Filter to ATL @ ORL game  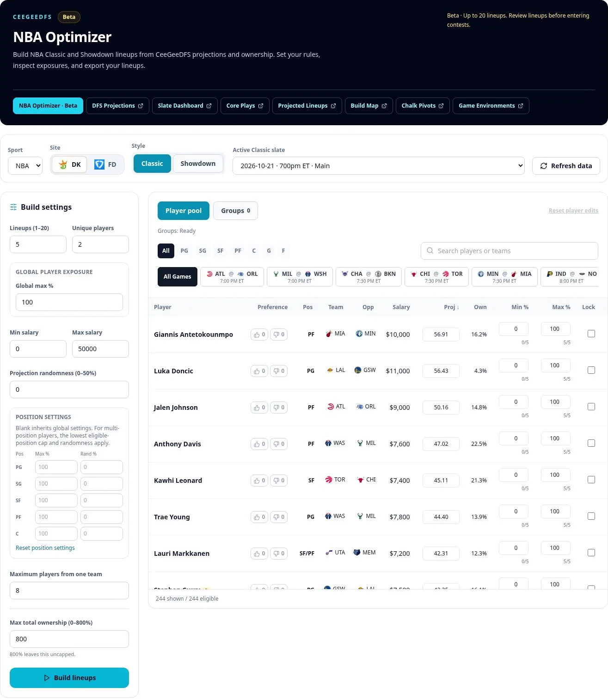[x=232, y=277]
